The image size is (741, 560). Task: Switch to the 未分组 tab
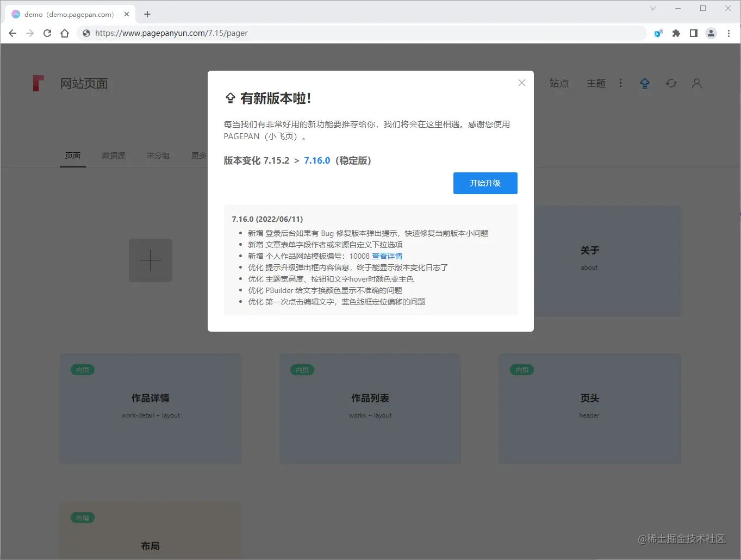click(158, 155)
